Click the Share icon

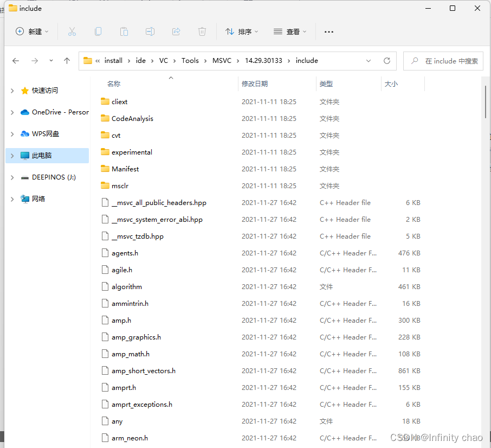coord(176,31)
